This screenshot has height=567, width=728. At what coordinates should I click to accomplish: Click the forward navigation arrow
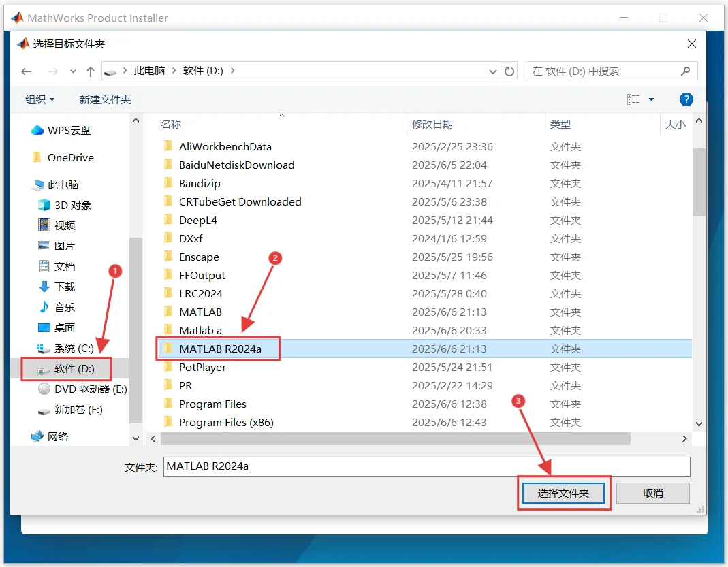(x=52, y=71)
